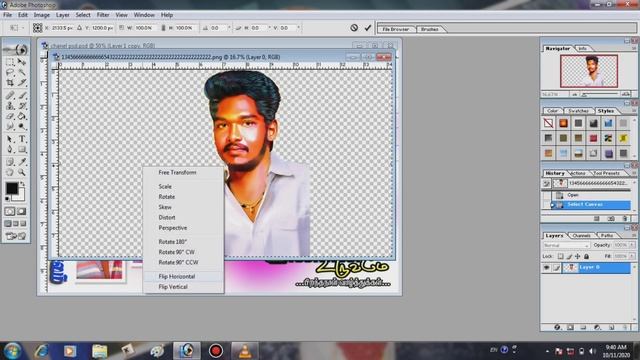
Task: Select the Lasso tool
Action: click(10, 73)
